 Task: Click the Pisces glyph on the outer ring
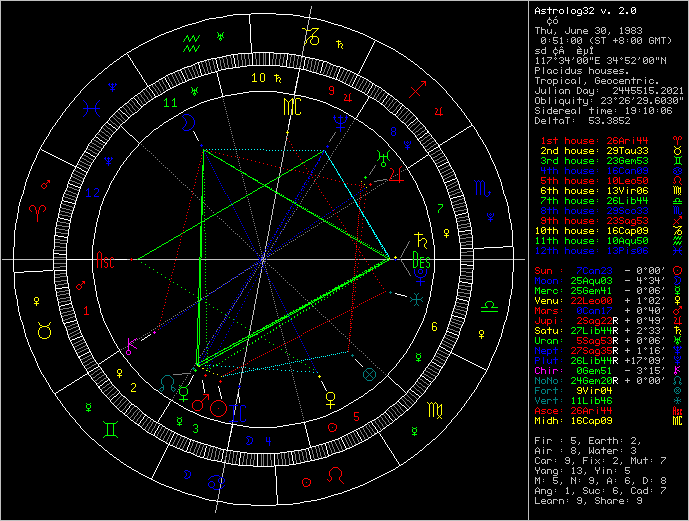92,104
